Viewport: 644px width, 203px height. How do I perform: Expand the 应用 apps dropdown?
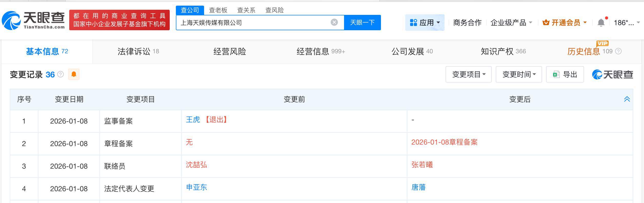pyautogui.click(x=425, y=23)
